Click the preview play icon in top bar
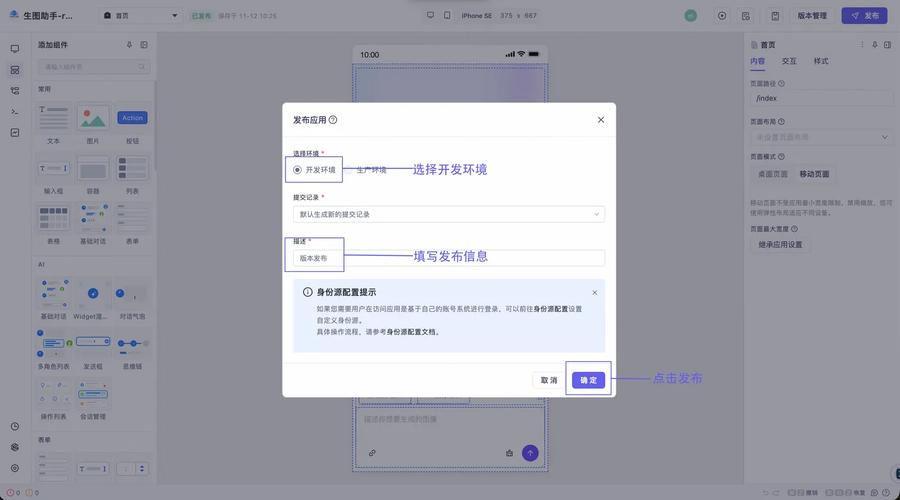Image resolution: width=900 pixels, height=500 pixels. point(722,16)
